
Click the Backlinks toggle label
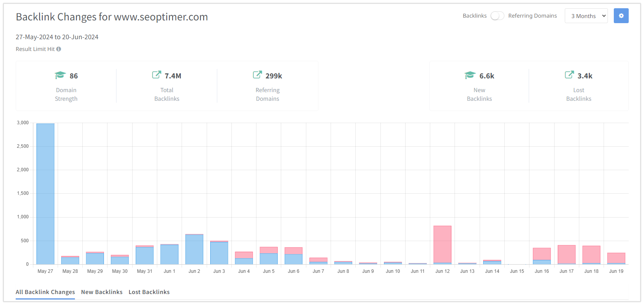coord(475,16)
